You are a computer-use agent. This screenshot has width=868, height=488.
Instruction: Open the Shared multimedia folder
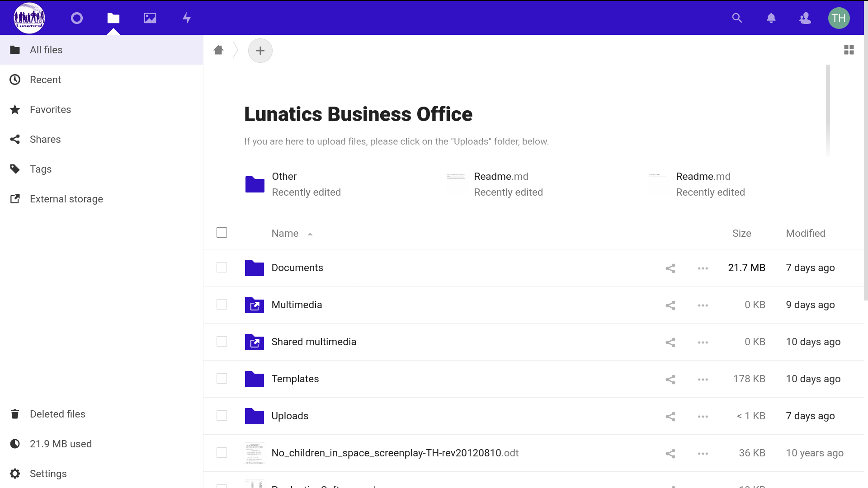pyautogui.click(x=314, y=342)
